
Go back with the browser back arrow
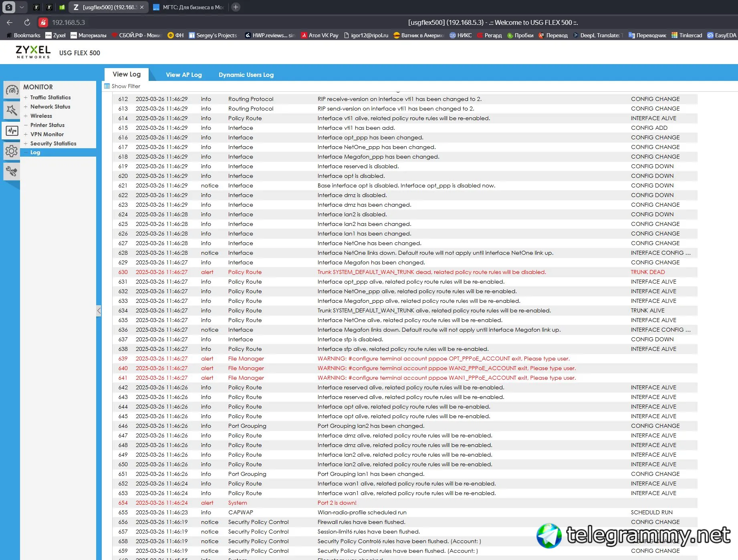pyautogui.click(x=10, y=22)
